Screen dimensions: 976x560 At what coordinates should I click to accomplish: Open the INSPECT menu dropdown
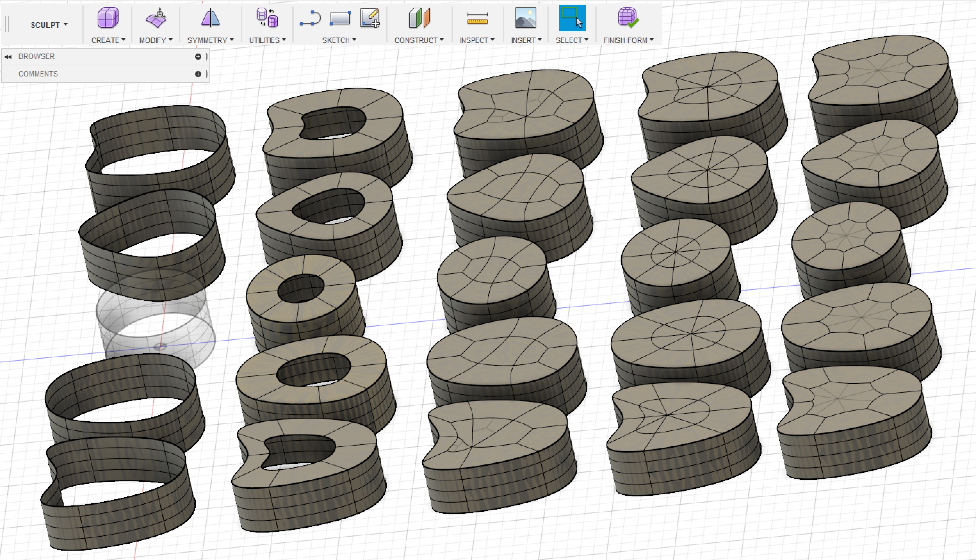coord(477,40)
